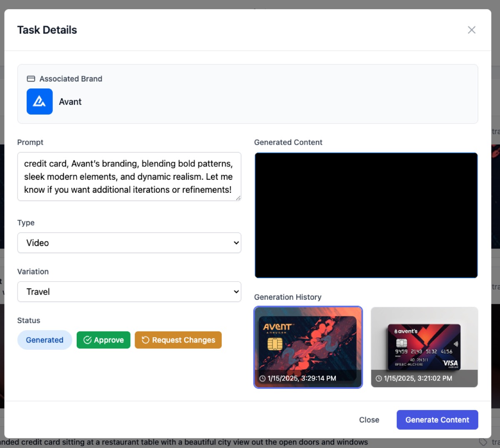Click the Close button in footer
500x448 pixels.
(369, 420)
